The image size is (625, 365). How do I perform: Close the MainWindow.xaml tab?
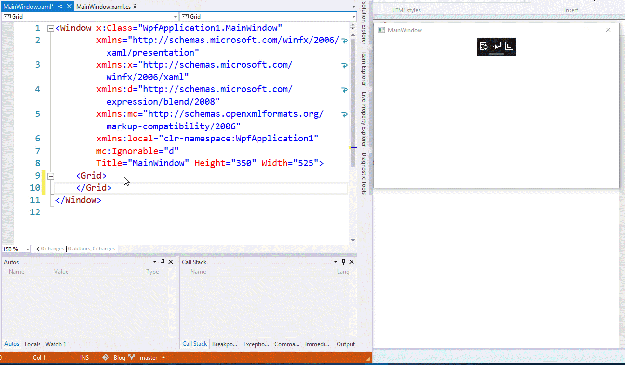click(x=69, y=6)
